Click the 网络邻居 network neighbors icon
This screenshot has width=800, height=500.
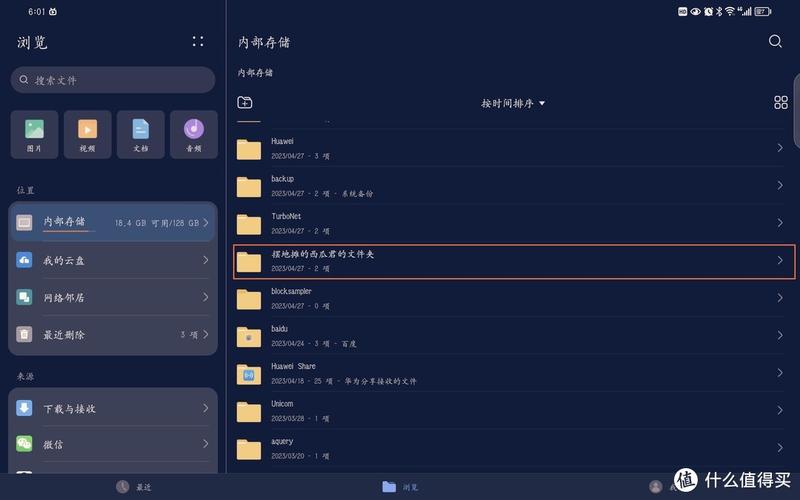[x=24, y=297]
